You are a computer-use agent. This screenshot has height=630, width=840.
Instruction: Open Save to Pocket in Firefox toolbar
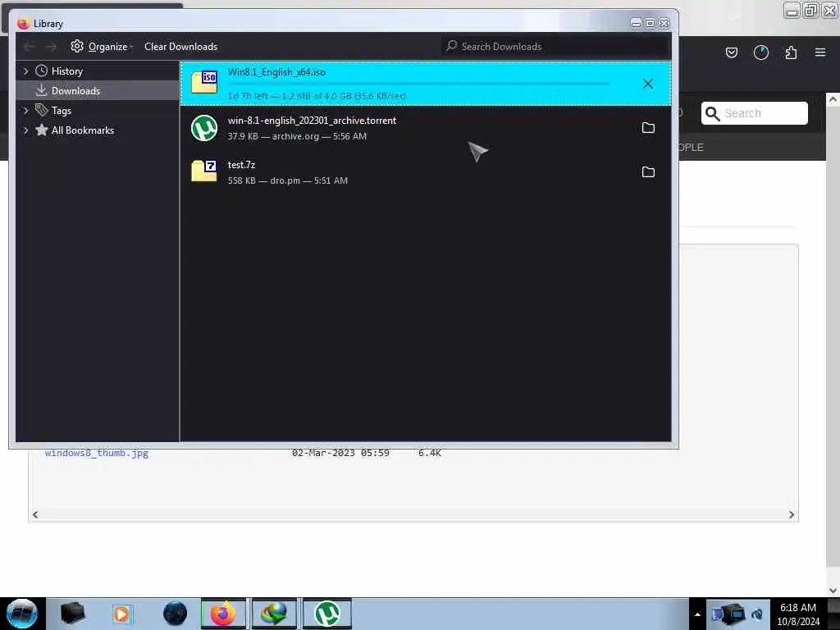point(731,52)
